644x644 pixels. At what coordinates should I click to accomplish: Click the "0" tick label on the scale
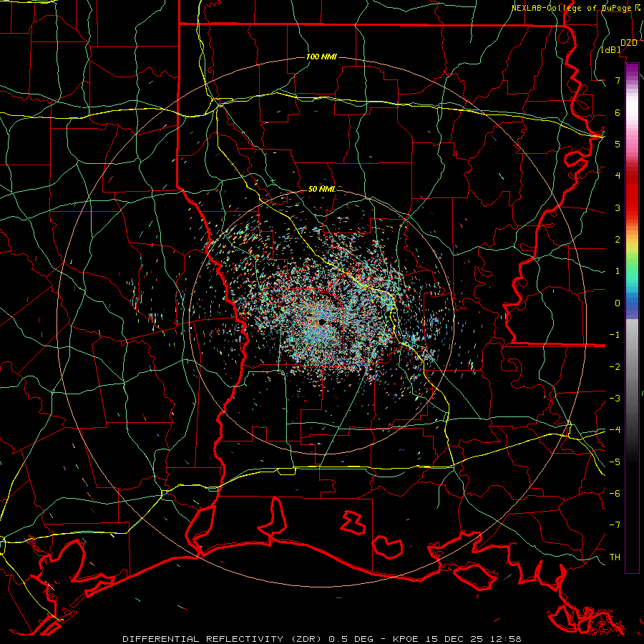(618, 303)
